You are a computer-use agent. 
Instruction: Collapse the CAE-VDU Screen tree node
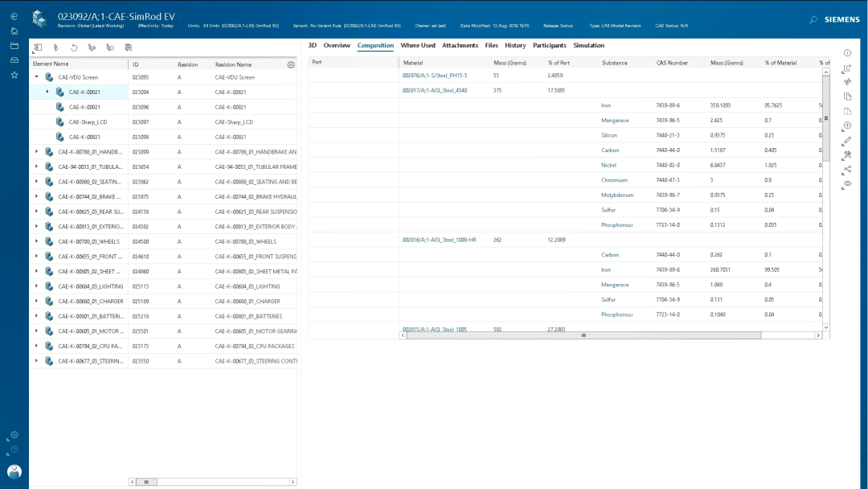point(36,77)
